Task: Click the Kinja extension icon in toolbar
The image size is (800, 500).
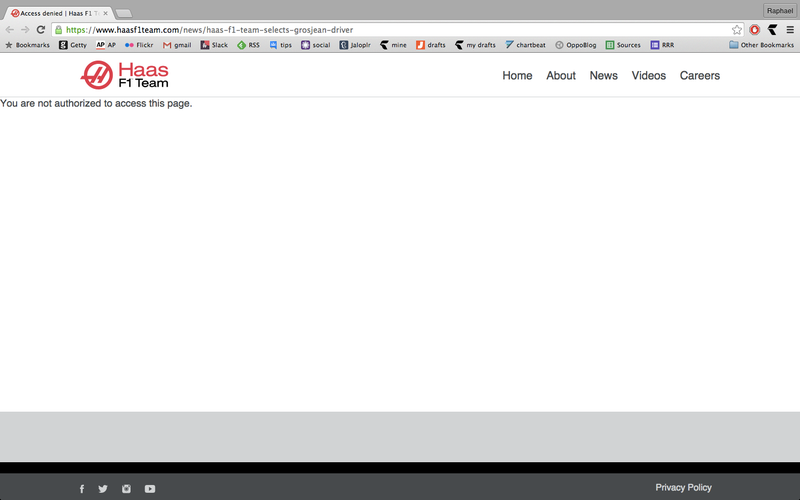Action: coord(772,30)
